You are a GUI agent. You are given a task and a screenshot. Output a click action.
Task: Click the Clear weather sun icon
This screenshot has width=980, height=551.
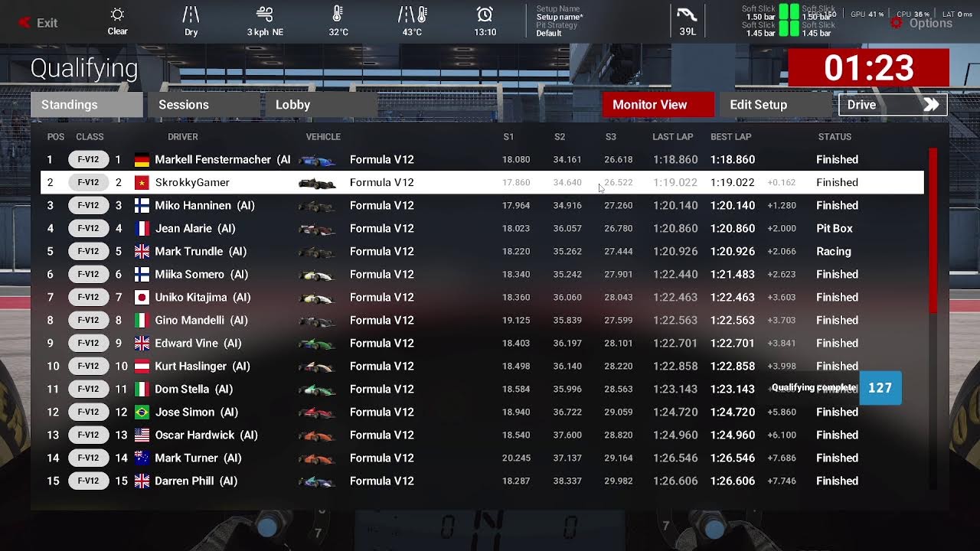[117, 15]
